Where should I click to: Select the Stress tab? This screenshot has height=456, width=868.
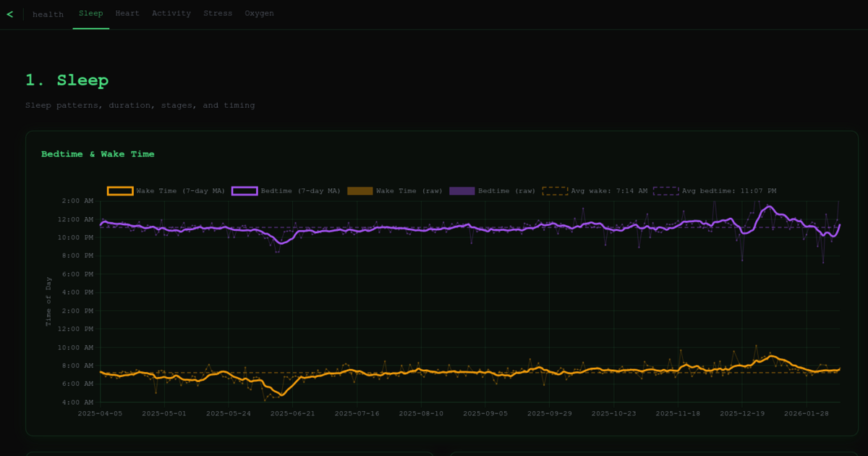point(218,12)
